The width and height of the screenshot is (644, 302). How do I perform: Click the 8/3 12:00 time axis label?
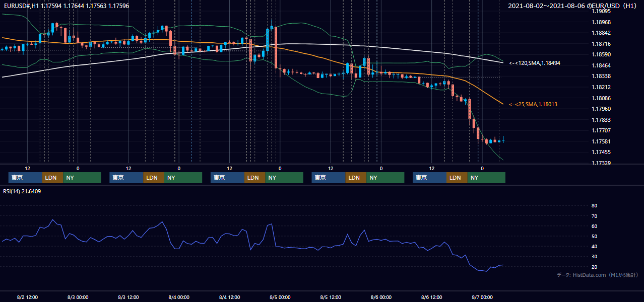(128, 297)
